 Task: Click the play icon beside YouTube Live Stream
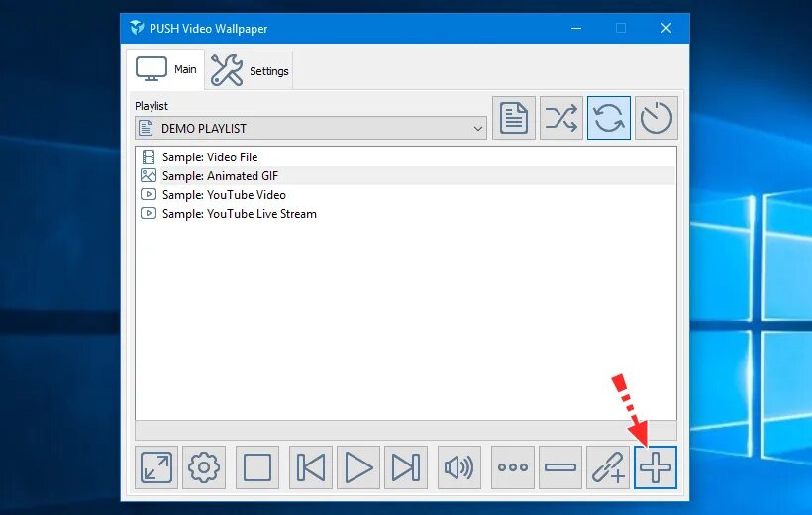coord(149,214)
